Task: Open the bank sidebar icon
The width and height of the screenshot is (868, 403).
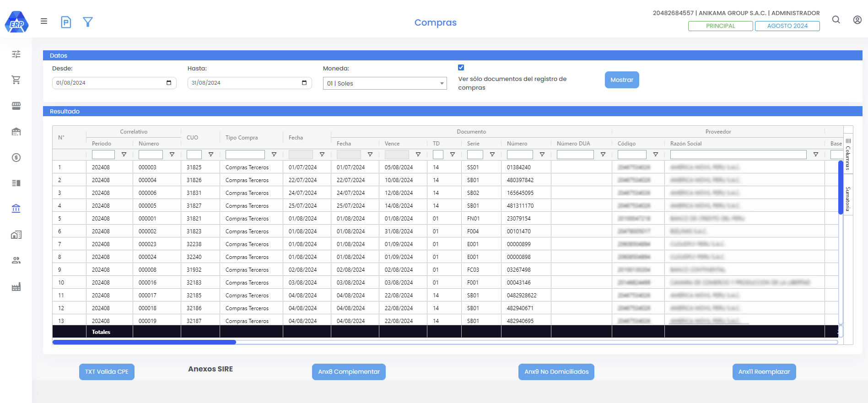Action: [16, 209]
